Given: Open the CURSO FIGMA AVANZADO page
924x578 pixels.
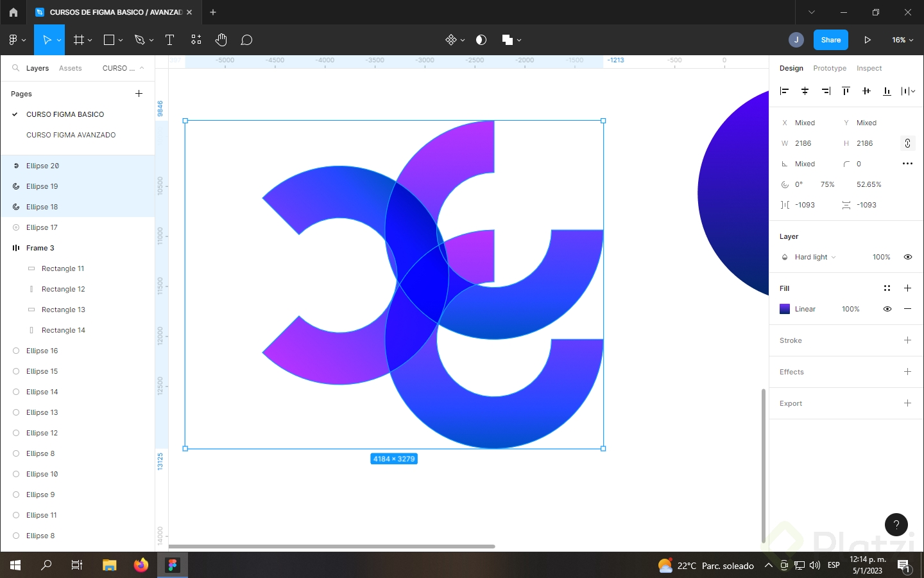Looking at the screenshot, I should 71,135.
